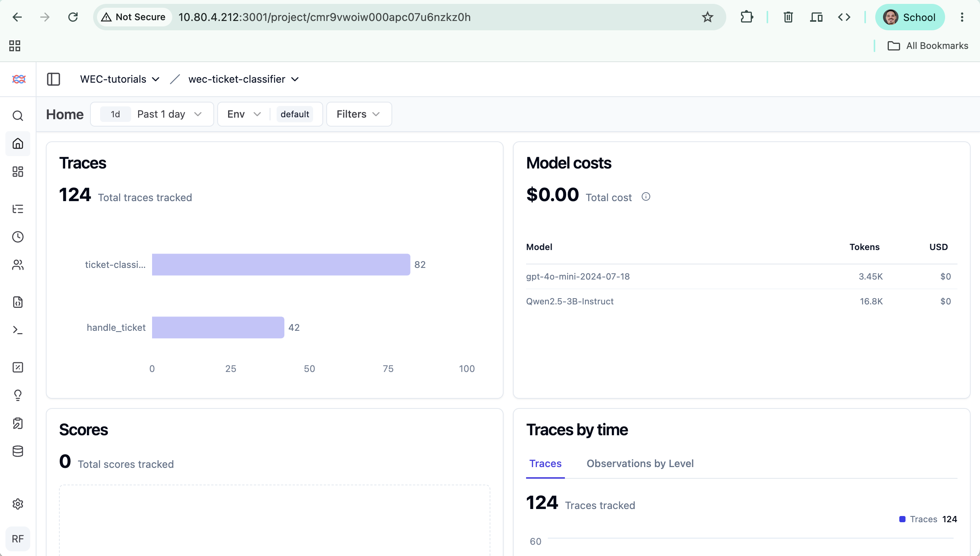Open Prompts file icon in sidebar
980x556 pixels.
(x=18, y=302)
